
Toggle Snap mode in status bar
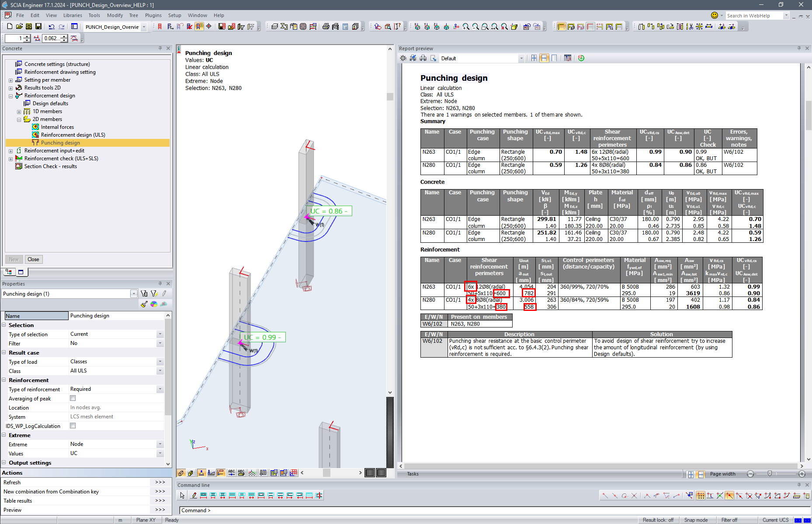point(696,520)
